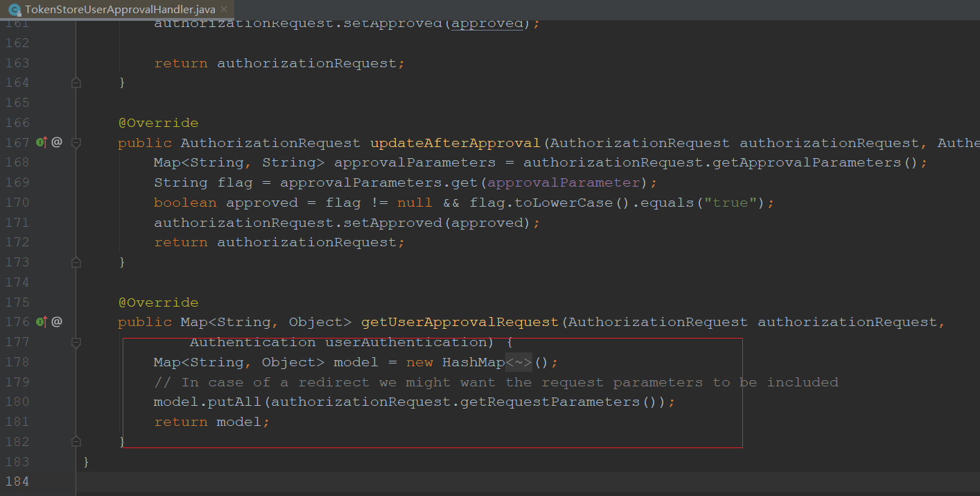Collapse the getUserApprovalRequest method fold arrow
Screen dimensions: 980x496
(76, 342)
